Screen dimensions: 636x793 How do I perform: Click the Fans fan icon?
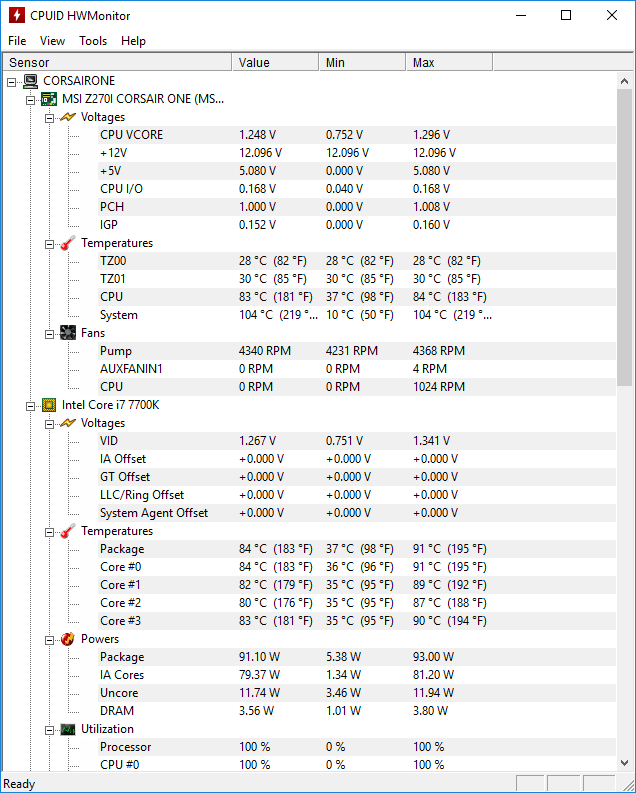click(68, 333)
